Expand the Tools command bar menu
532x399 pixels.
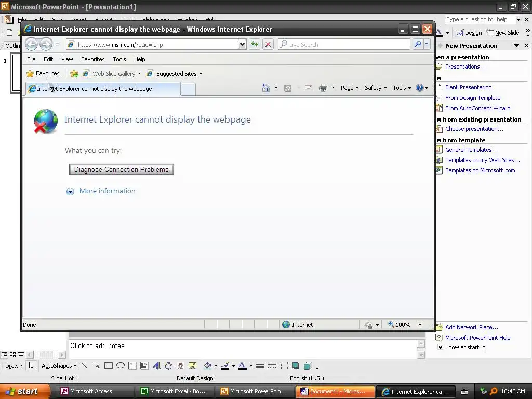402,88
